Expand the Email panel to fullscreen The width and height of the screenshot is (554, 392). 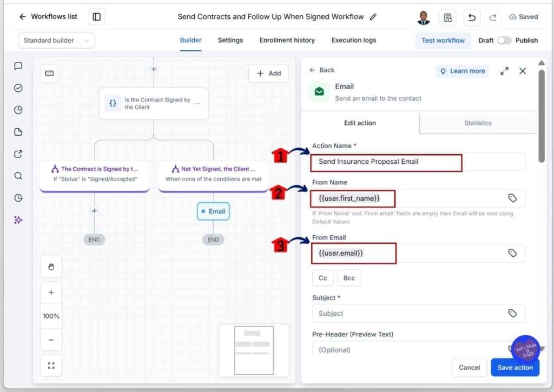coord(504,71)
